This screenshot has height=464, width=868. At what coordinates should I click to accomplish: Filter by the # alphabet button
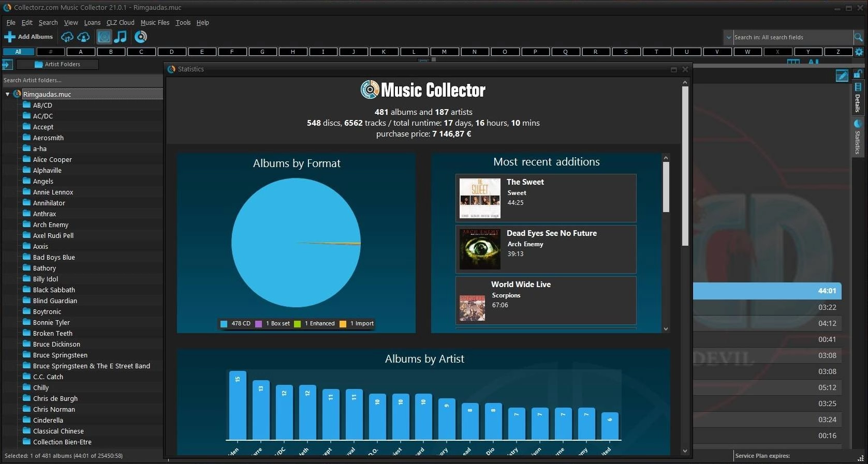coord(50,52)
